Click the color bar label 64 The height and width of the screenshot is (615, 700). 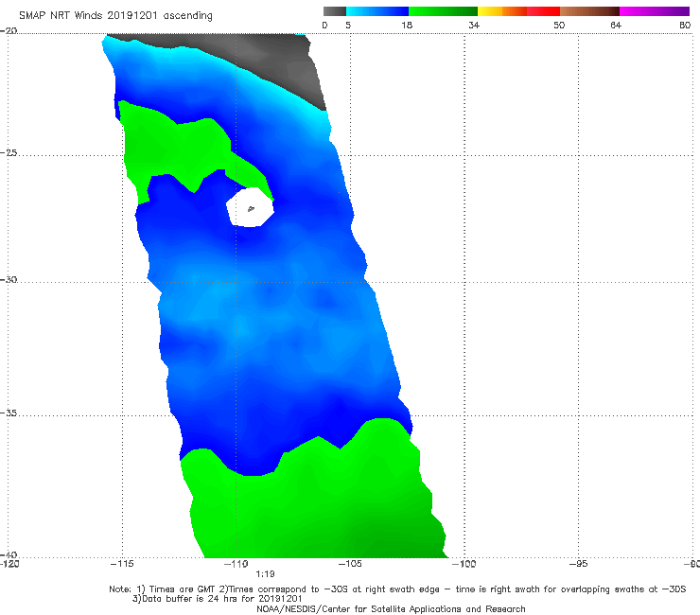coord(616,25)
